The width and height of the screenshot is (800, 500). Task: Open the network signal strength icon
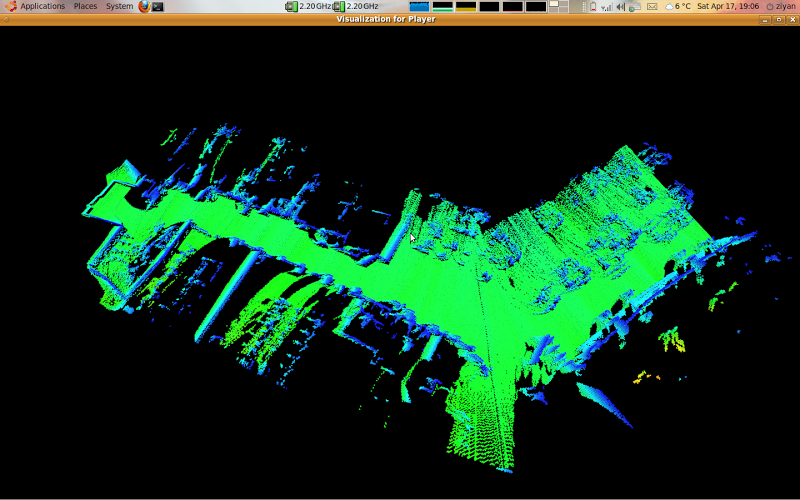(x=606, y=6)
